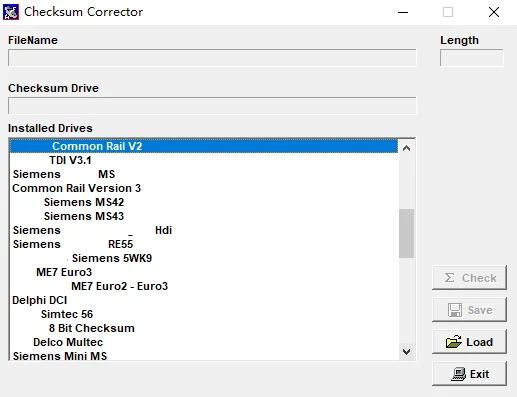Click the Save button with floppy disk icon
Image resolution: width=517 pixels, height=397 pixels.
(469, 310)
